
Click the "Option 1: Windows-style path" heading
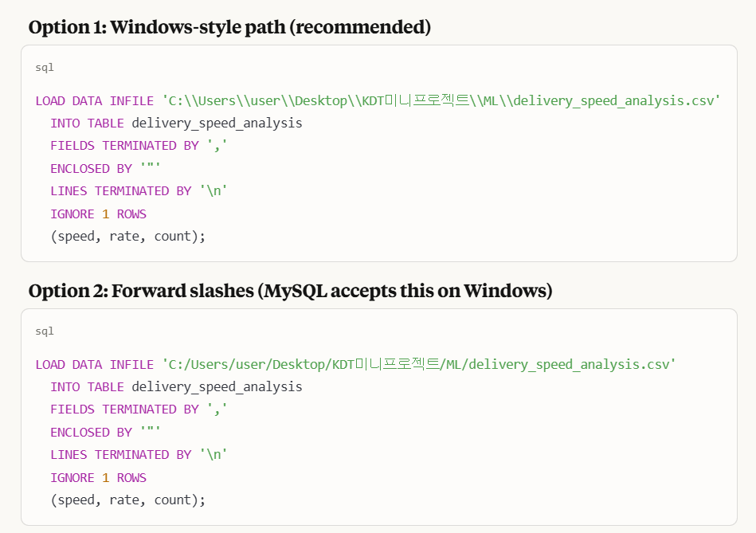(229, 28)
